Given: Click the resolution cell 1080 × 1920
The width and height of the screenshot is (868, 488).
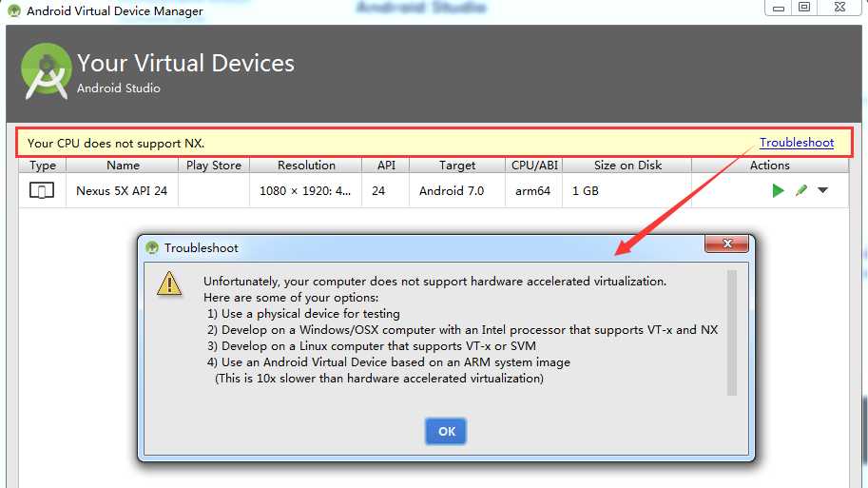Looking at the screenshot, I should click(x=305, y=190).
